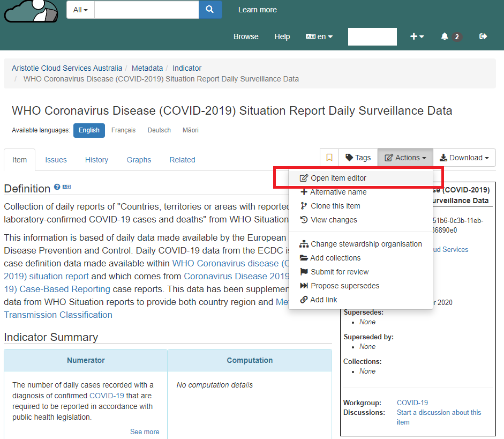The width and height of the screenshot is (504, 439).
Task: Switch language to Français
Action: point(123,130)
